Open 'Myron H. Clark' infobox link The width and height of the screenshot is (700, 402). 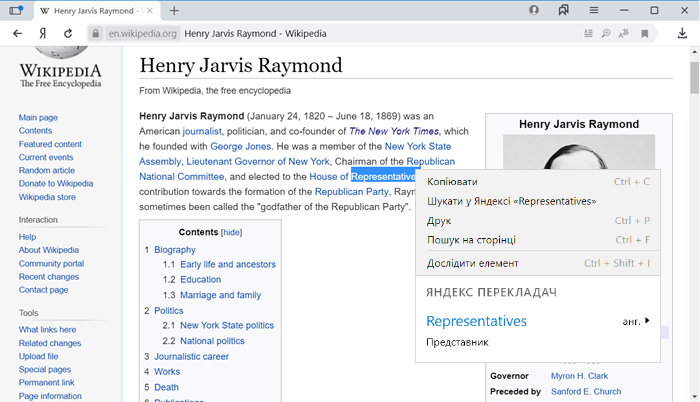coord(579,376)
